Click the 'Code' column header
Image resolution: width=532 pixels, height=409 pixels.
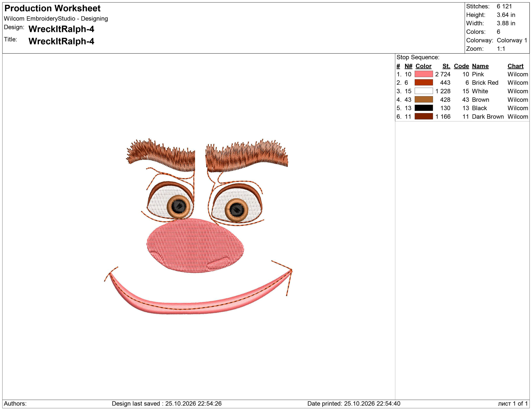[x=461, y=66]
